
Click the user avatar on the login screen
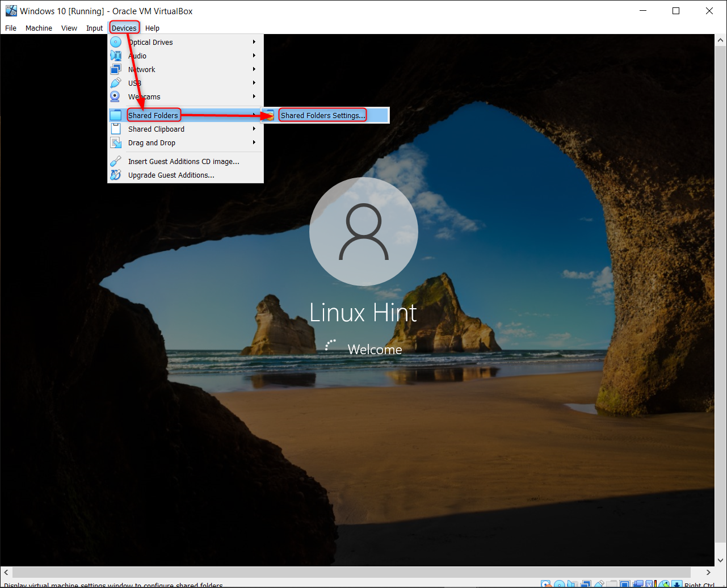(x=363, y=232)
